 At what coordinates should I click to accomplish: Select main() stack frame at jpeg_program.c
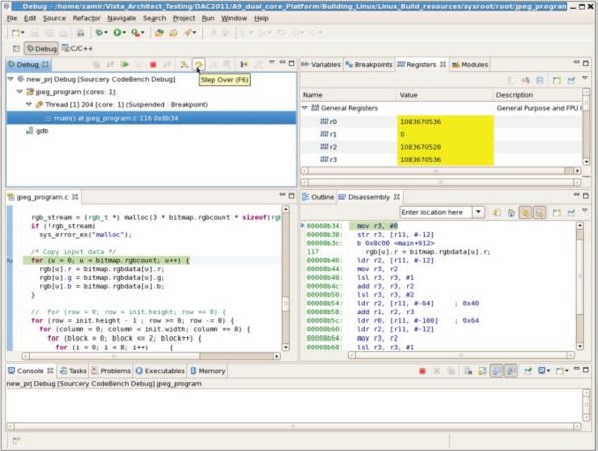151,118
